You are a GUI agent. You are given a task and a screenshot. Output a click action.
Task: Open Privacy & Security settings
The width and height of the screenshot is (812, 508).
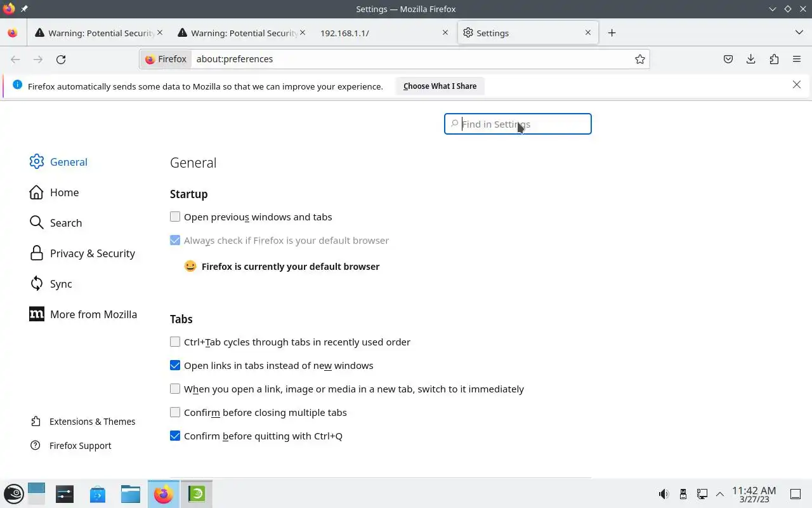pyautogui.click(x=82, y=253)
